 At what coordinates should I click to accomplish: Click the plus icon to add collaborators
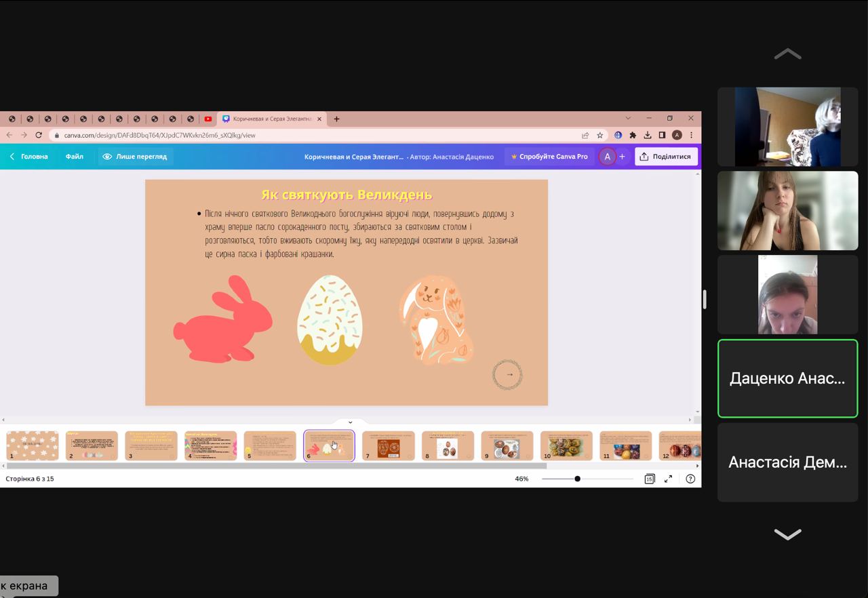click(622, 157)
